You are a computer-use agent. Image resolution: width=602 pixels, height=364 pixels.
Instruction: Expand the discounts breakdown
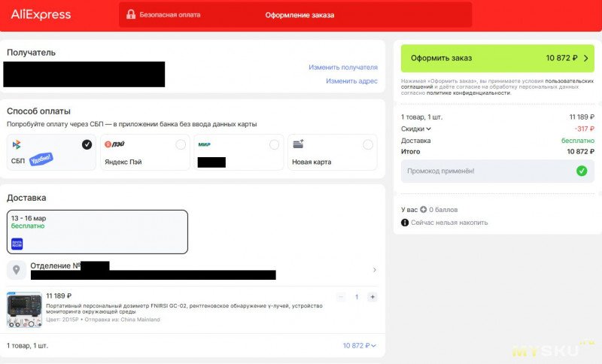pos(416,129)
